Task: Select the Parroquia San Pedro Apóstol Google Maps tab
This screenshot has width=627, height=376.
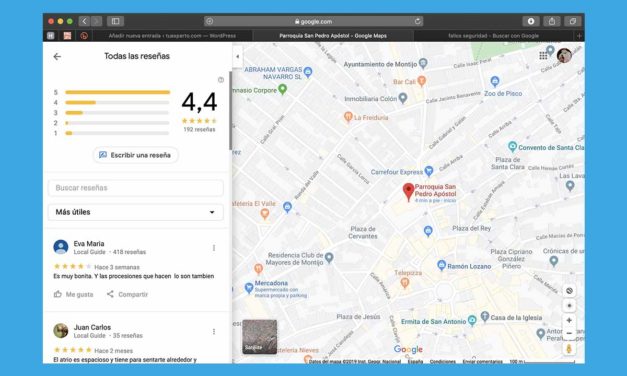Action: pyautogui.click(x=333, y=36)
